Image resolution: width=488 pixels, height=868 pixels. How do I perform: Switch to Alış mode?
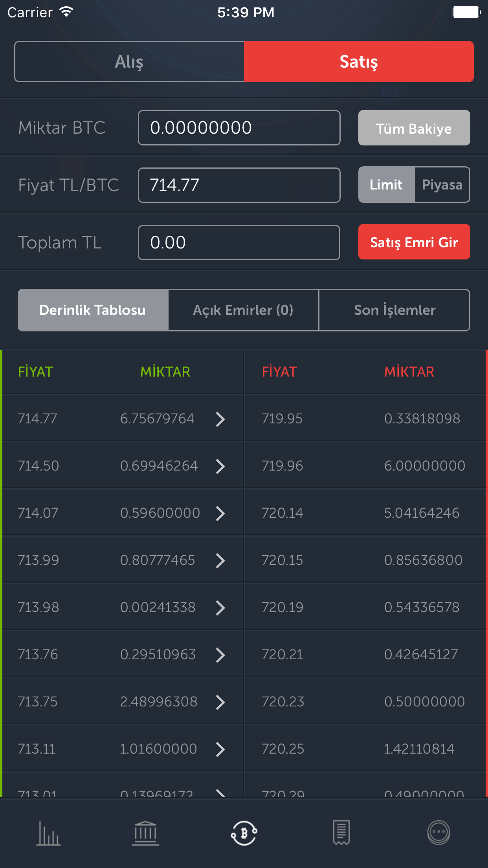[x=129, y=61]
